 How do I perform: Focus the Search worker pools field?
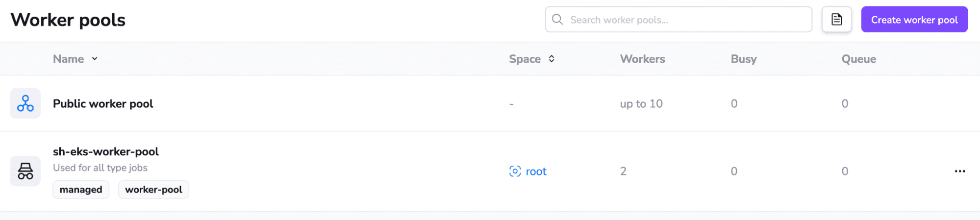pos(678,20)
